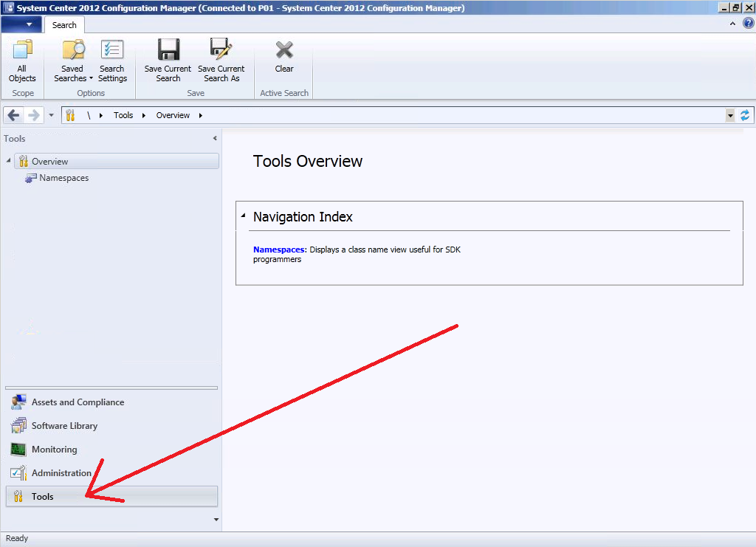Click Save Current Search As icon
Screen dimensions: 756x547
(x=221, y=49)
